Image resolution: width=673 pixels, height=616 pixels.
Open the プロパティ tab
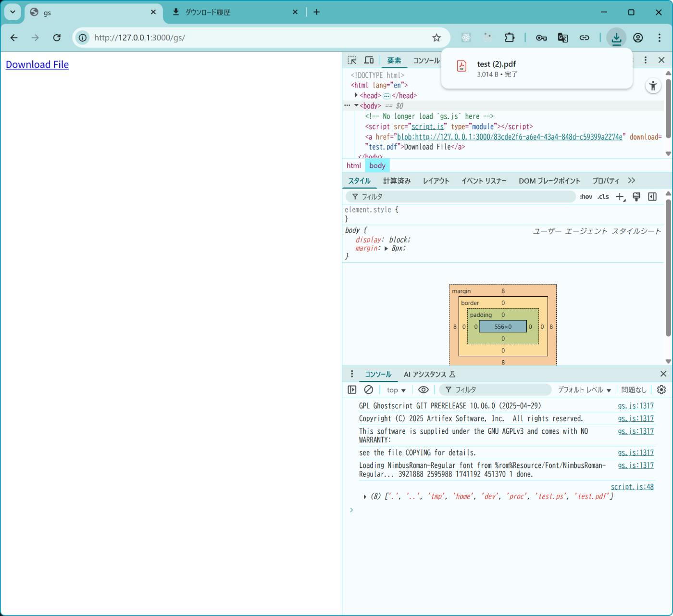click(x=606, y=181)
